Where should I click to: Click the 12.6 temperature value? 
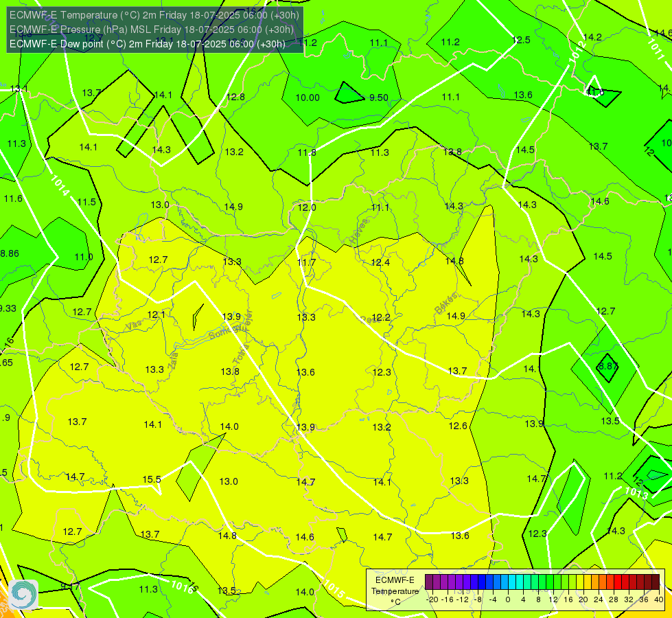point(458,426)
